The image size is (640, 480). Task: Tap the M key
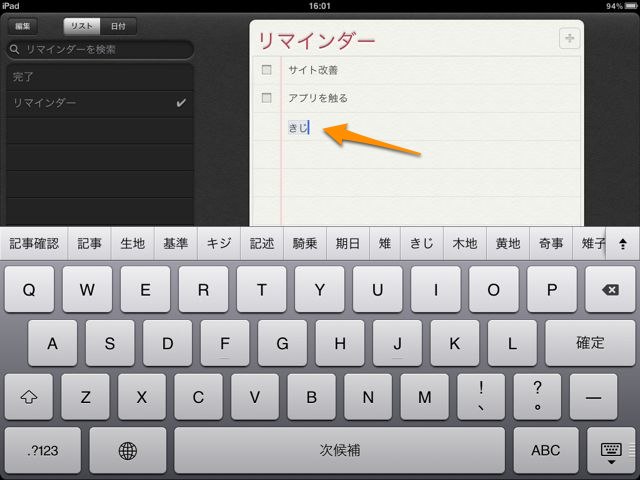[424, 397]
